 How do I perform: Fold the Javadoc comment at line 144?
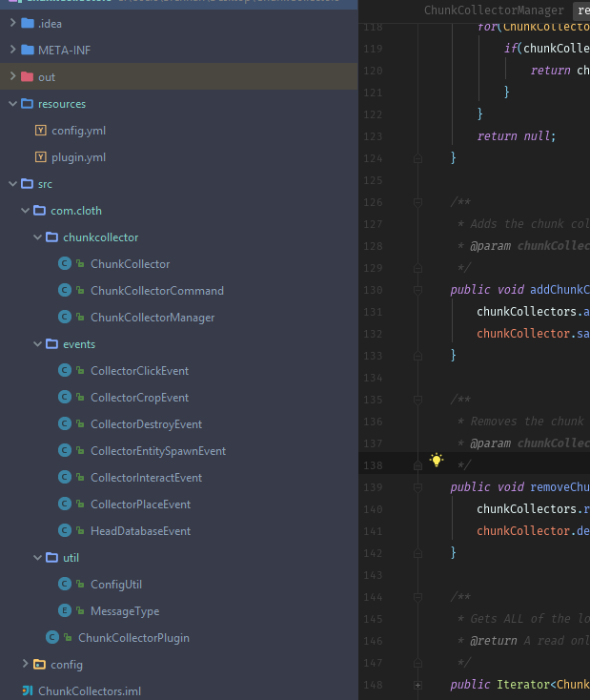click(417, 597)
